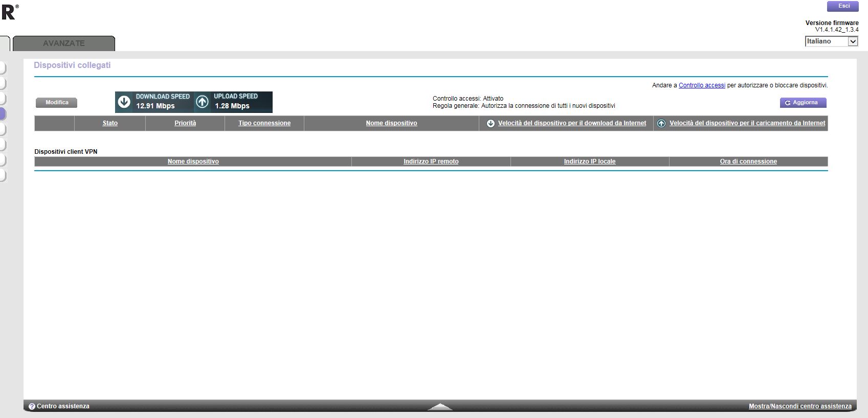The height and width of the screenshot is (418, 868).
Task: Sort the upper device table by Nome dispositivo
Action: pos(391,123)
